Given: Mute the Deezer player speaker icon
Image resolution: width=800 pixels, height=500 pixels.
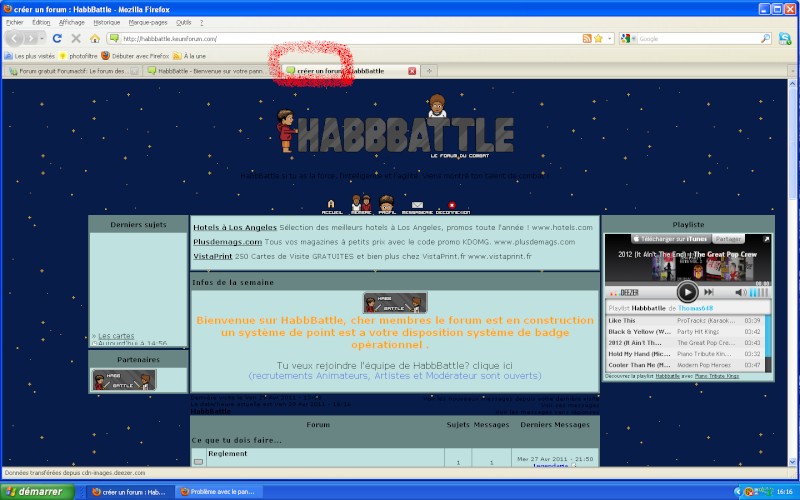Looking at the screenshot, I should [740, 292].
